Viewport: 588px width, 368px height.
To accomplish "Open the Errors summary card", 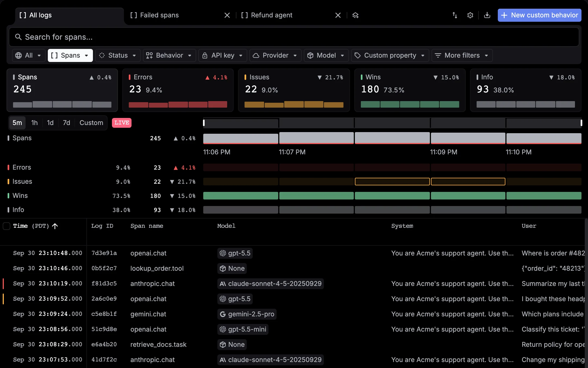I will click(x=178, y=90).
